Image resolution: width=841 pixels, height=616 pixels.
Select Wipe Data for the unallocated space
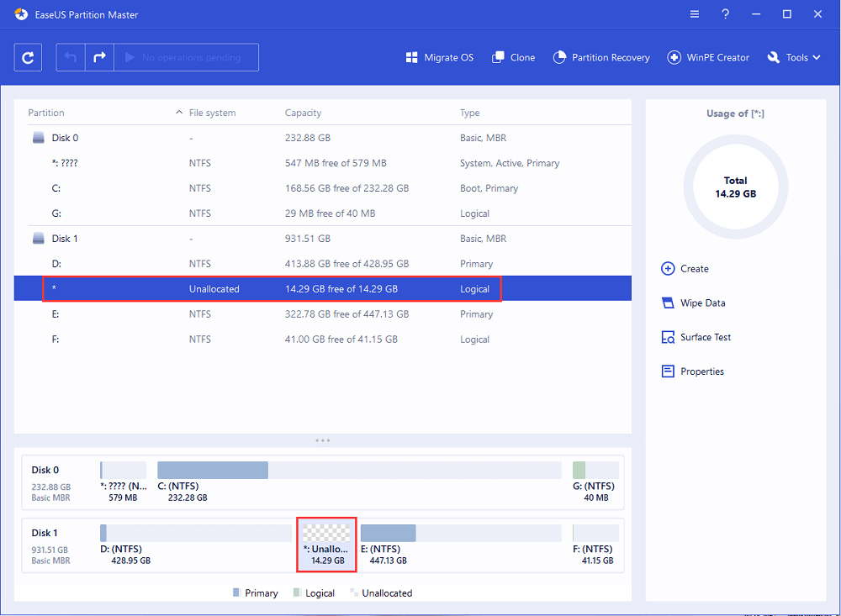[703, 303]
